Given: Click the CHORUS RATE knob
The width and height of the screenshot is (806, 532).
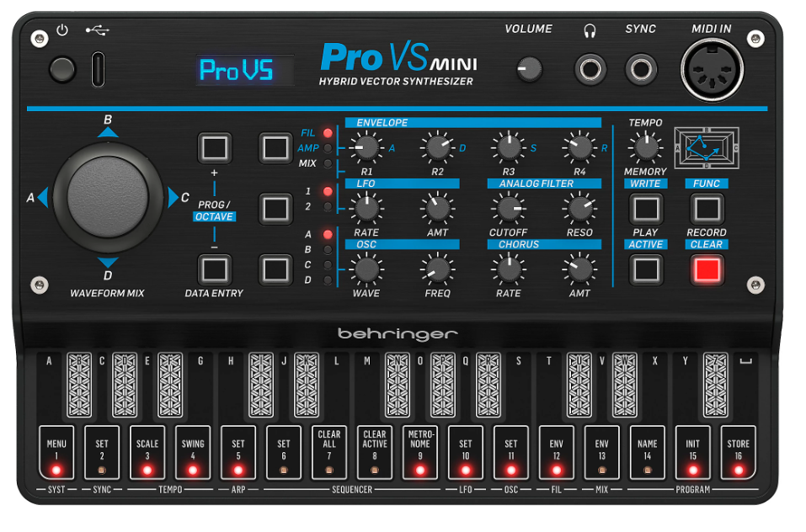Looking at the screenshot, I should [x=509, y=269].
